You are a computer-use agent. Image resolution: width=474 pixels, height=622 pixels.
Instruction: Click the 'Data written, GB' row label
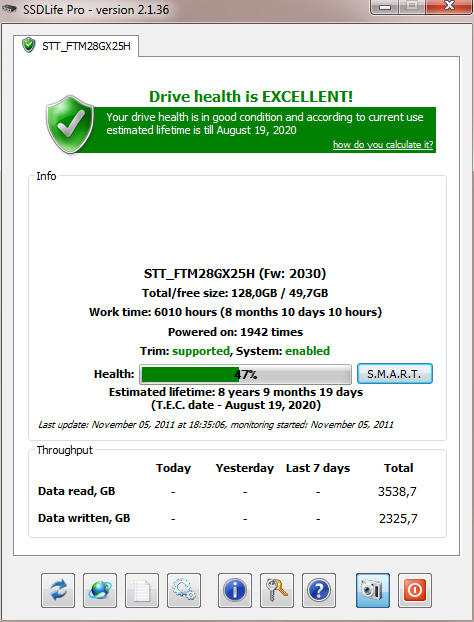[84, 518]
